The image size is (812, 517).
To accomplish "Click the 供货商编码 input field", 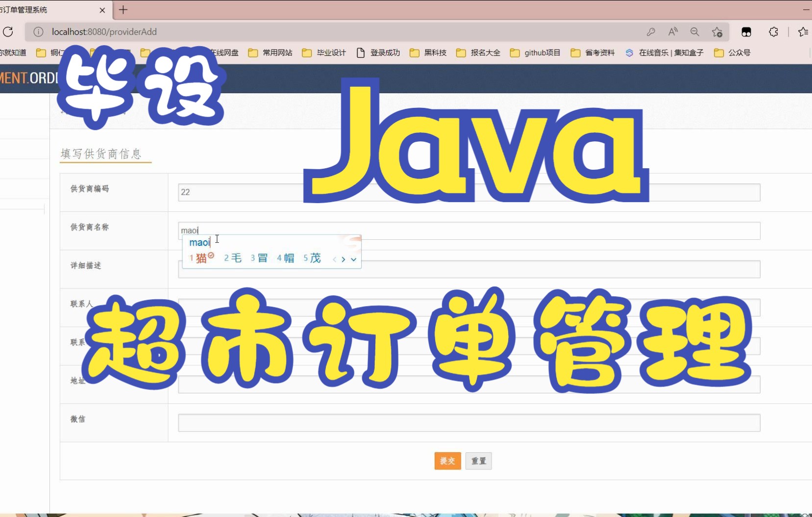I will 469,192.
